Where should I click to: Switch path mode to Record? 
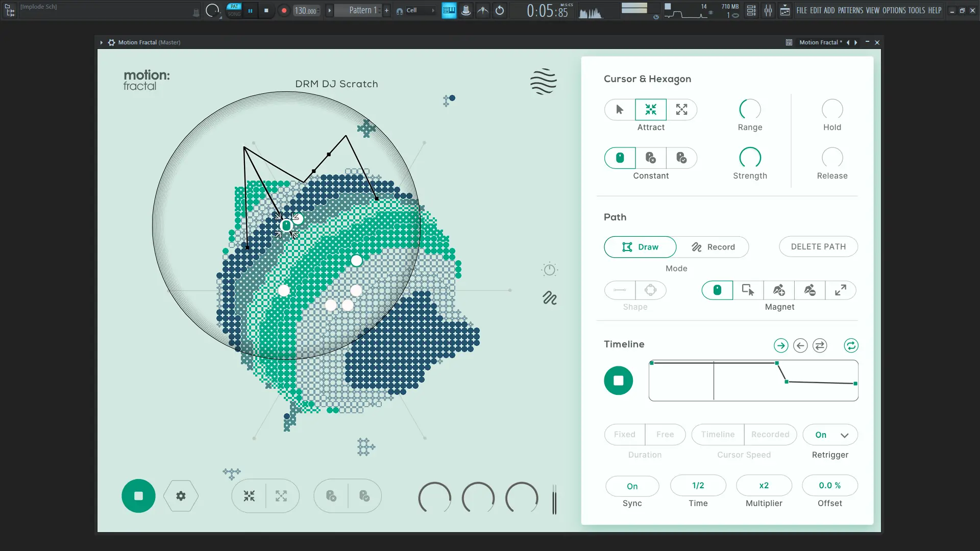coord(713,247)
